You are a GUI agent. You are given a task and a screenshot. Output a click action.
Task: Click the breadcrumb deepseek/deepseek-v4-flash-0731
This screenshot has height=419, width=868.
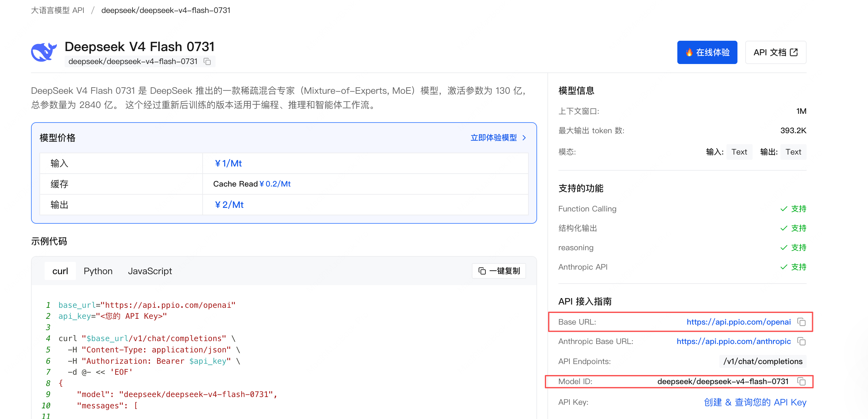point(166,10)
